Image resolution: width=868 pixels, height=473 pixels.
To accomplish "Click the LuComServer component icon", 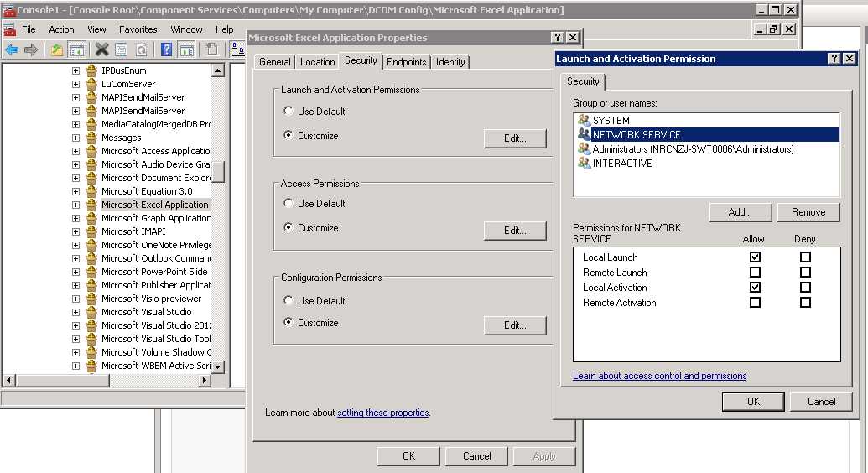I will click(x=91, y=84).
